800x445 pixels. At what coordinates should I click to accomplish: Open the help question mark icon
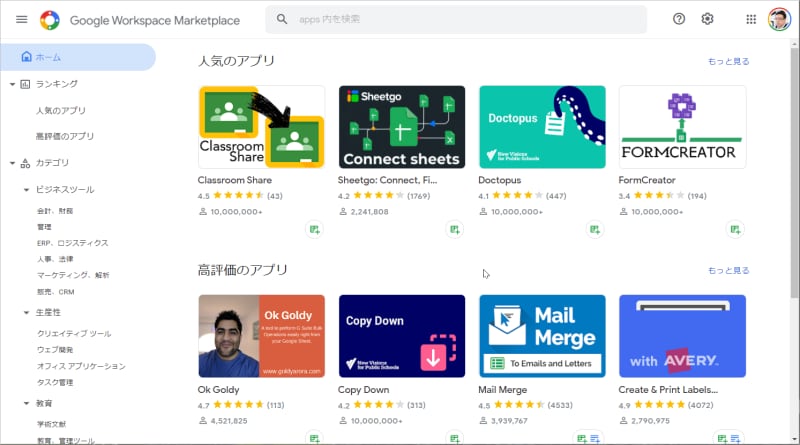[x=679, y=19]
